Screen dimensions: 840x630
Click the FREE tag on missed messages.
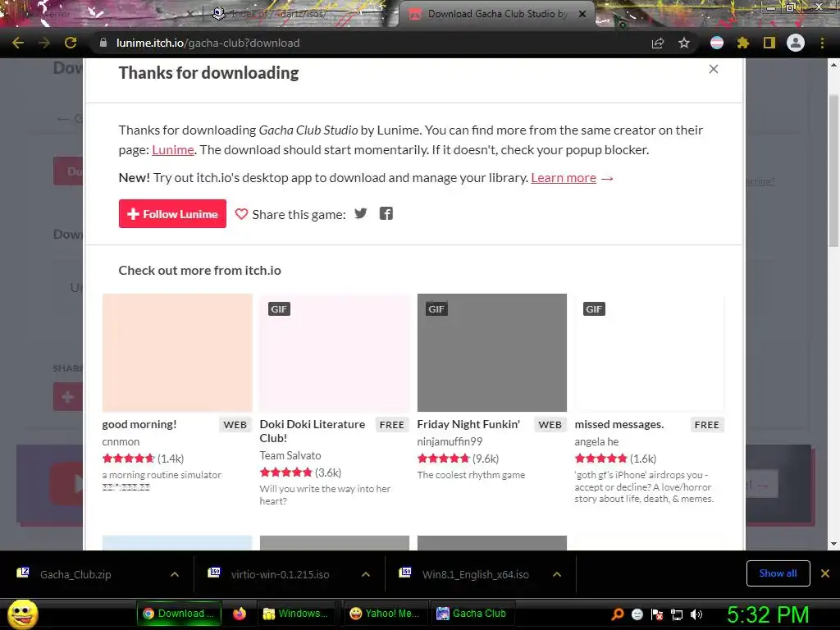pos(706,425)
